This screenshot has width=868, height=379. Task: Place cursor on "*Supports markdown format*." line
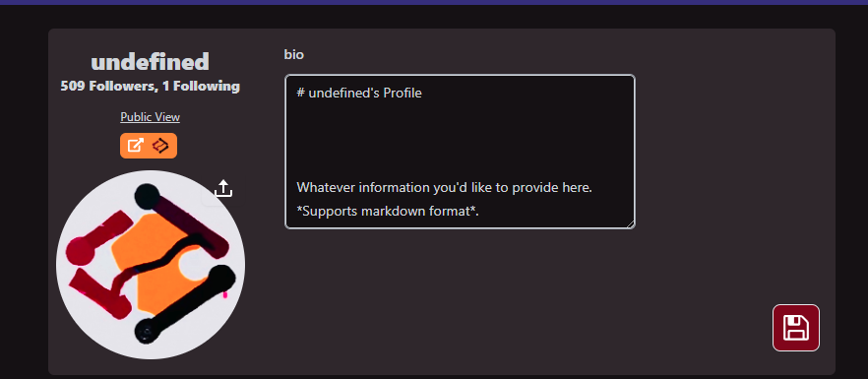tap(388, 211)
